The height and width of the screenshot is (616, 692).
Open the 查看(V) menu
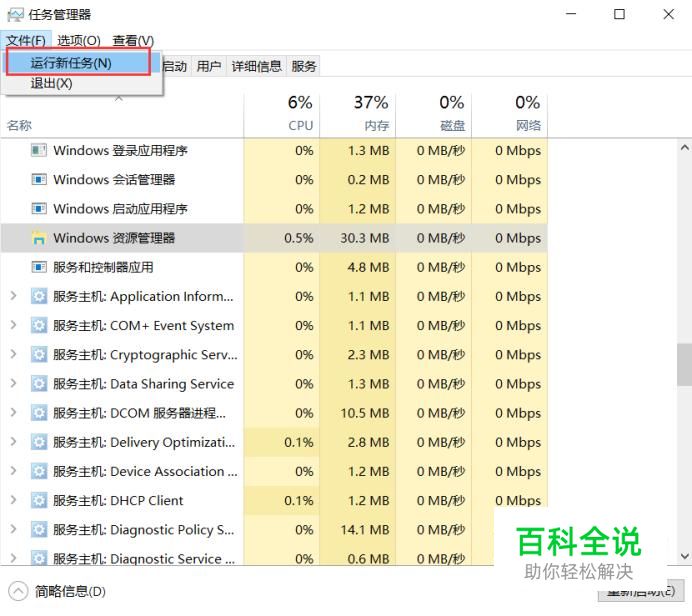coord(133,40)
